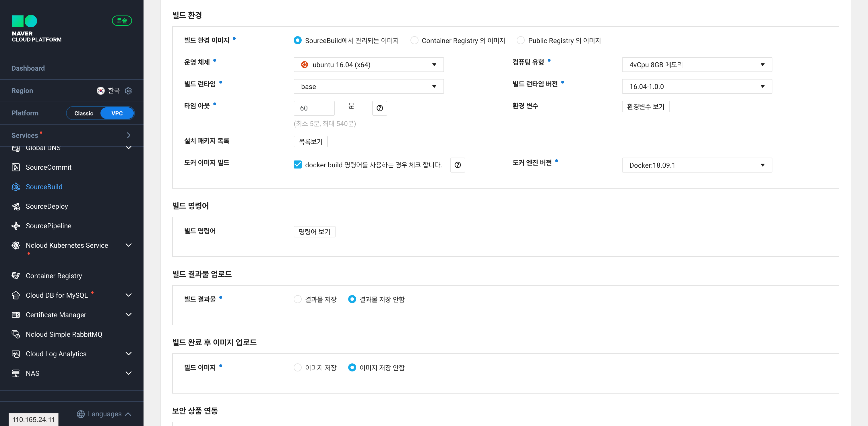Open the ubuntu 16.04 operating system dropdown
The image size is (868, 426).
[368, 65]
